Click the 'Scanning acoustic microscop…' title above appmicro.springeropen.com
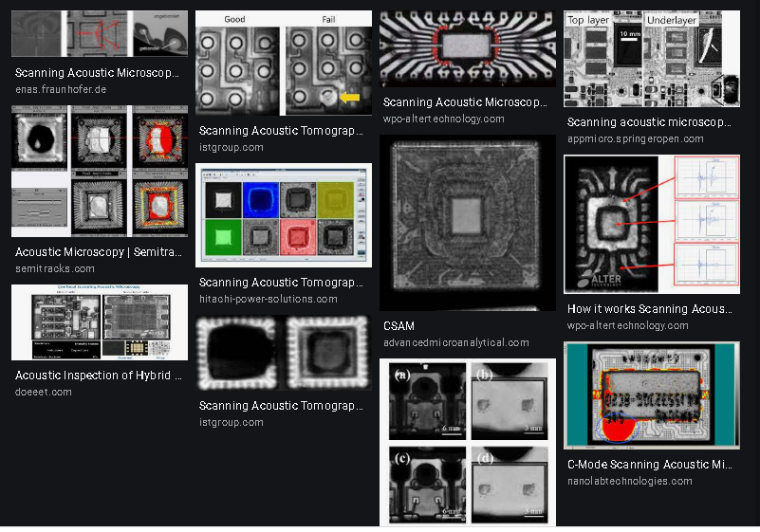 pyautogui.click(x=649, y=122)
